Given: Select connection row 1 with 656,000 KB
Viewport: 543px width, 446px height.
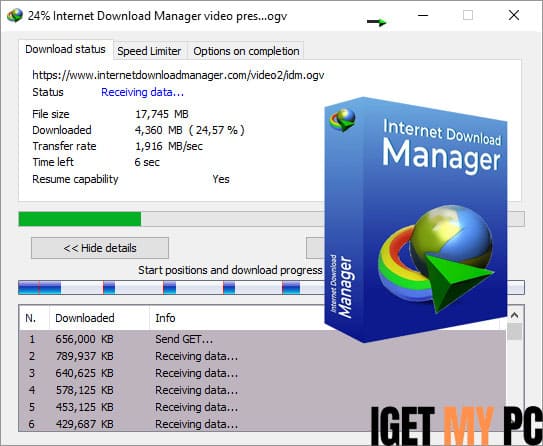Looking at the screenshot, I should click(262, 339).
